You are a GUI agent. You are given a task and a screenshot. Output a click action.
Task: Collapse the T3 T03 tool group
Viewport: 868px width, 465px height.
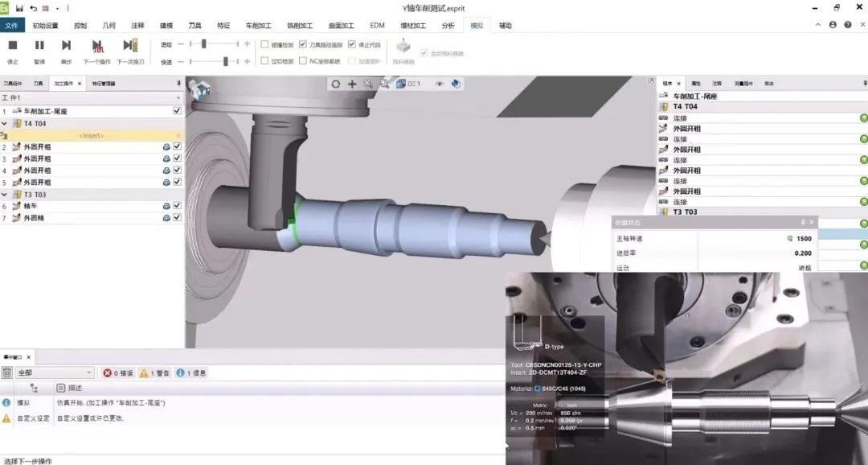(5, 195)
